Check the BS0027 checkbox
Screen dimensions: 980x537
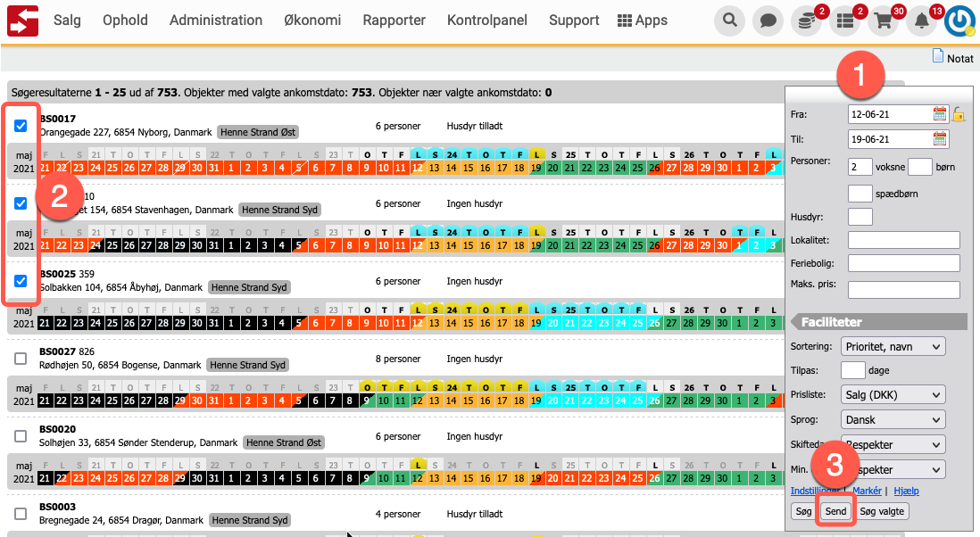21,359
